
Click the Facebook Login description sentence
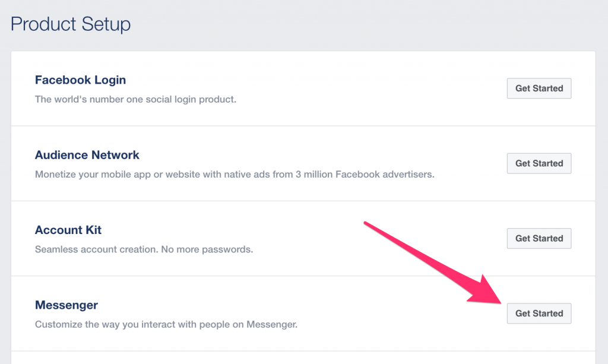coord(136,99)
